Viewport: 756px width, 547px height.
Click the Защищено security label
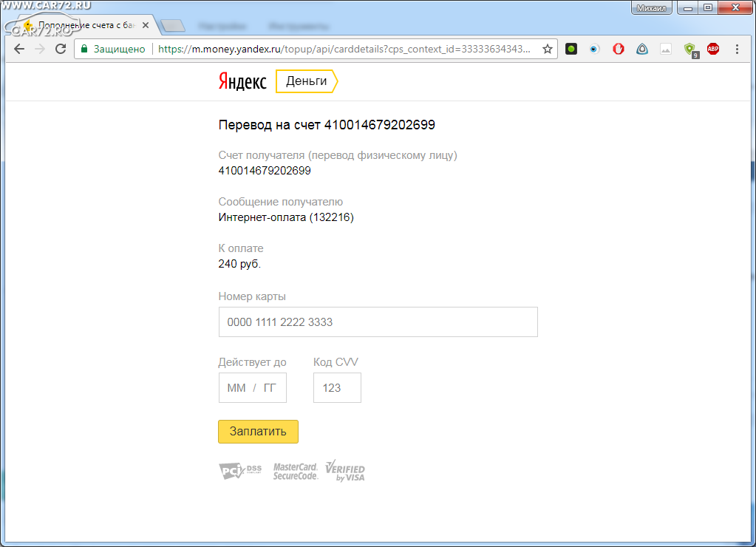[119, 49]
